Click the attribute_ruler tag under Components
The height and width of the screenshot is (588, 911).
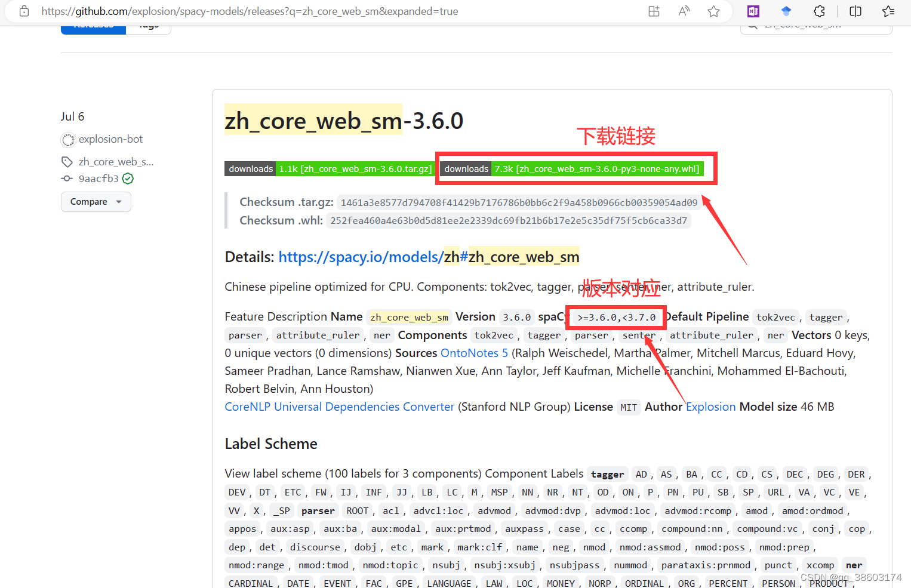(711, 335)
